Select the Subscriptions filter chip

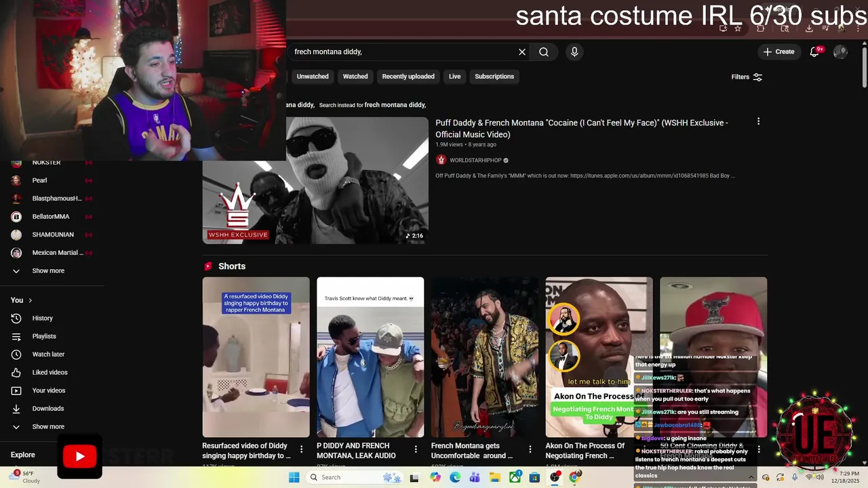pos(494,77)
